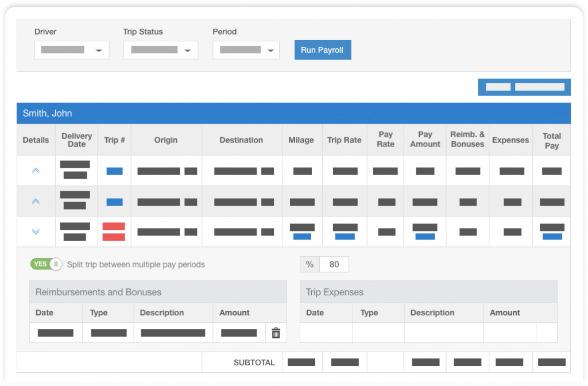Click the Trip Expenses panel title
The height and width of the screenshot is (386, 588).
(x=335, y=292)
